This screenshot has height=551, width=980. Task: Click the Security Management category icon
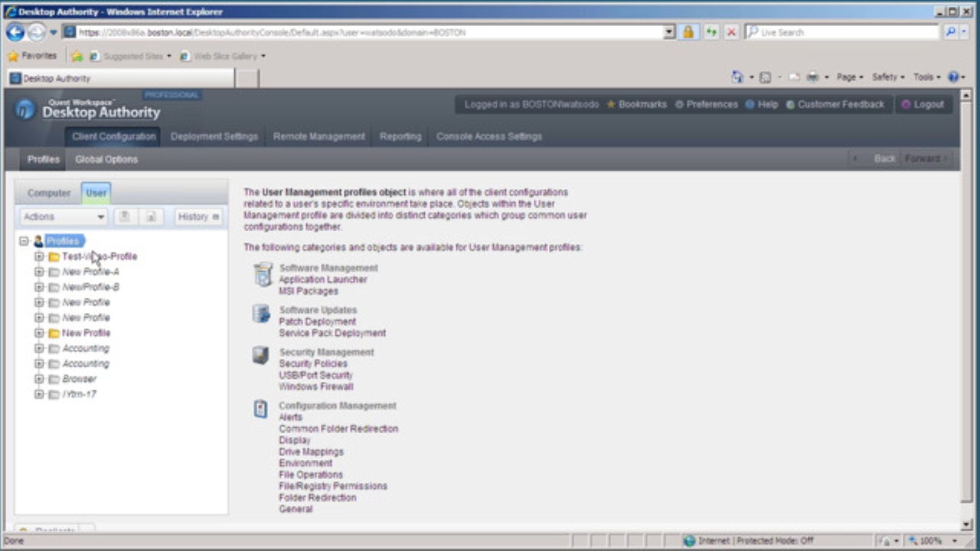point(261,355)
